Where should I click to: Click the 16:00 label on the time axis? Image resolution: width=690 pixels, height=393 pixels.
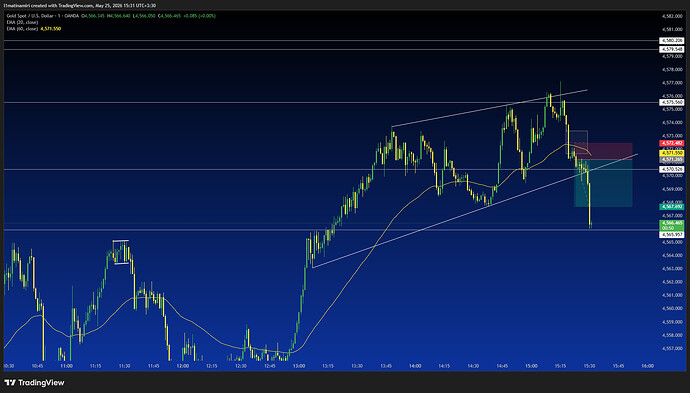[x=647, y=366]
